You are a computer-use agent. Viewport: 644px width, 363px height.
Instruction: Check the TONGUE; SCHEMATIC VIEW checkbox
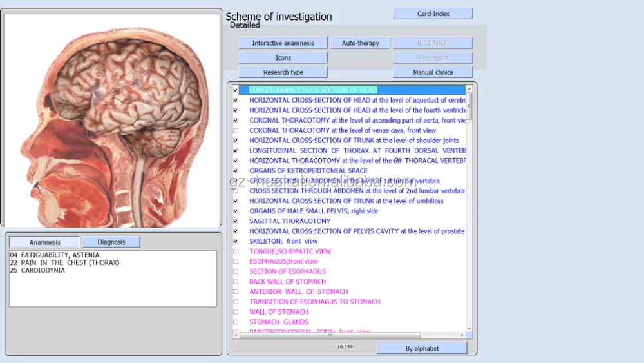[x=236, y=251]
